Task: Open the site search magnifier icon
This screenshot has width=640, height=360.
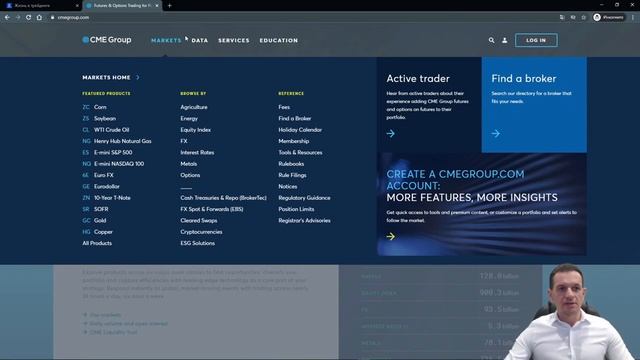Action: (491, 40)
